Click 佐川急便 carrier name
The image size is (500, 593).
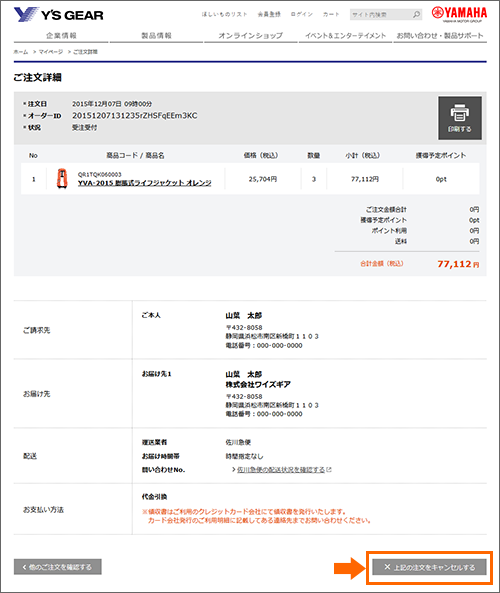pyautogui.click(x=238, y=442)
